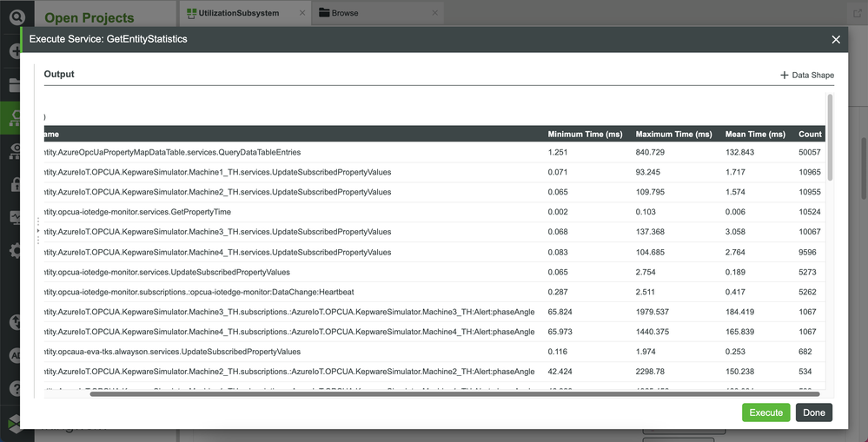Click the folder icon on the Browse tab
This screenshot has width=868, height=442.
324,13
